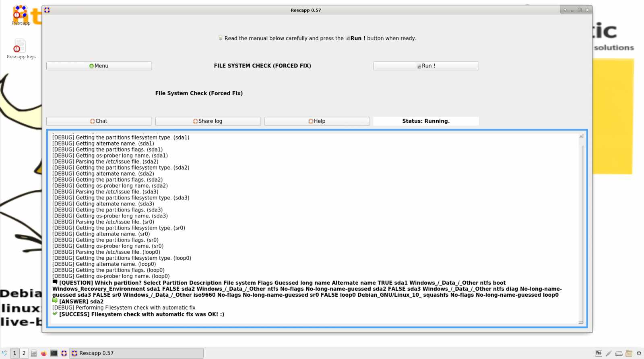Click the keep-above arrow in title bar
The height and width of the screenshot is (359, 644).
565,10
